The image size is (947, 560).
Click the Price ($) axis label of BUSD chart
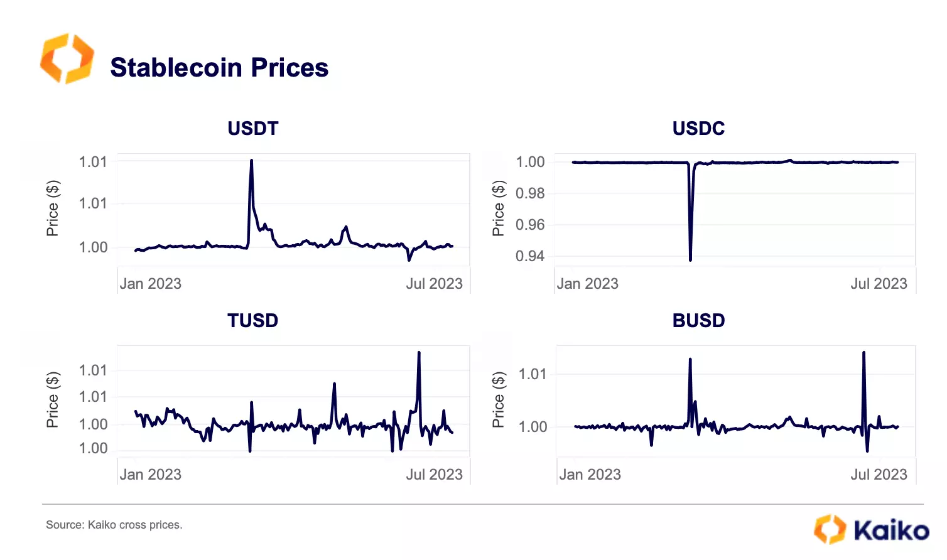click(x=498, y=400)
